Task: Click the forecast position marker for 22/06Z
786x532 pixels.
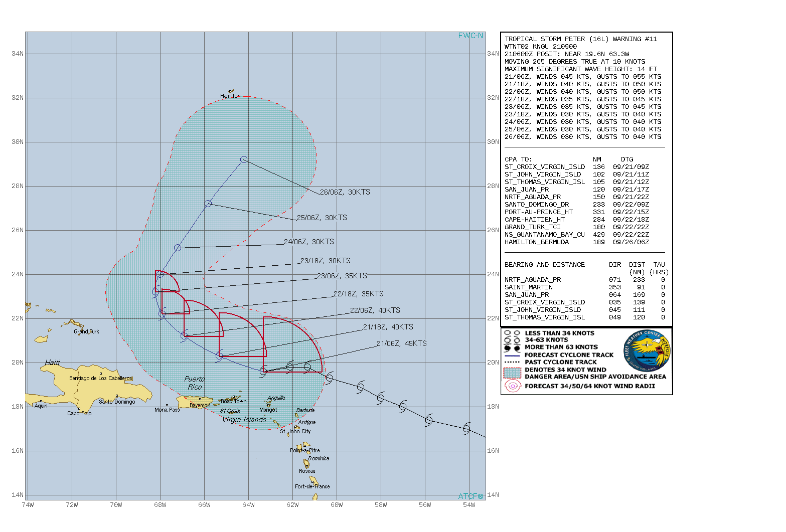Action: coord(184,335)
